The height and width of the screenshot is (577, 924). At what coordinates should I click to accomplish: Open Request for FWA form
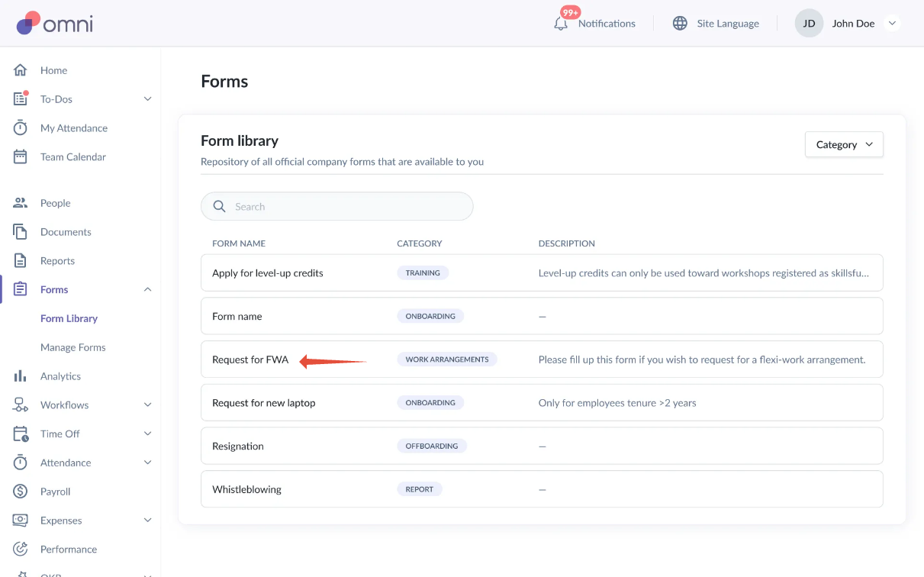pos(542,359)
